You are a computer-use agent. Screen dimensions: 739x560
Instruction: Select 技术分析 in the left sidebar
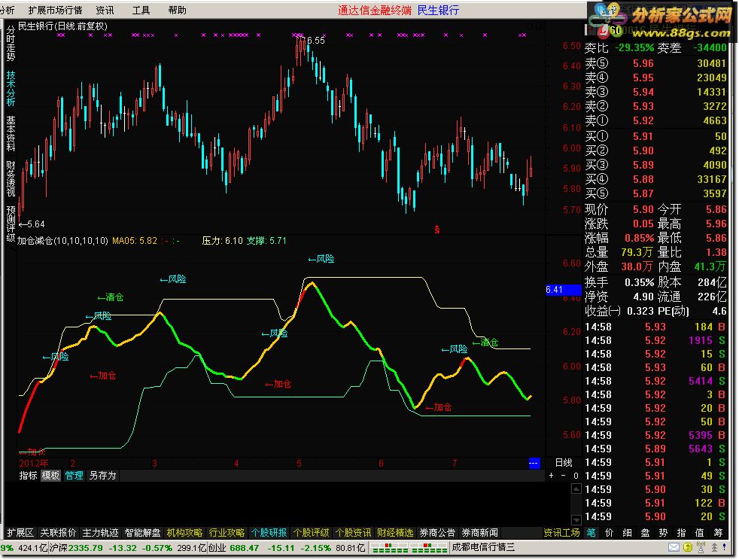pos(11,88)
